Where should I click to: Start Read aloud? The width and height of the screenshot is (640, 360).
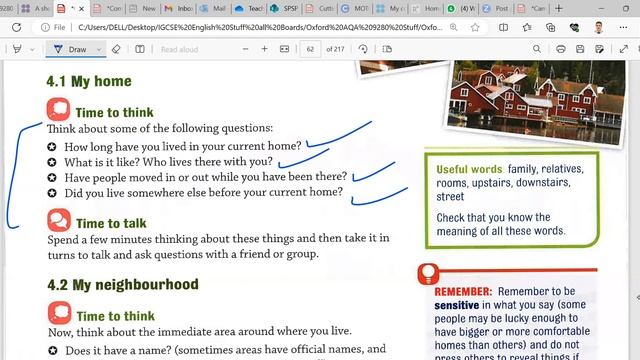pyautogui.click(x=179, y=49)
